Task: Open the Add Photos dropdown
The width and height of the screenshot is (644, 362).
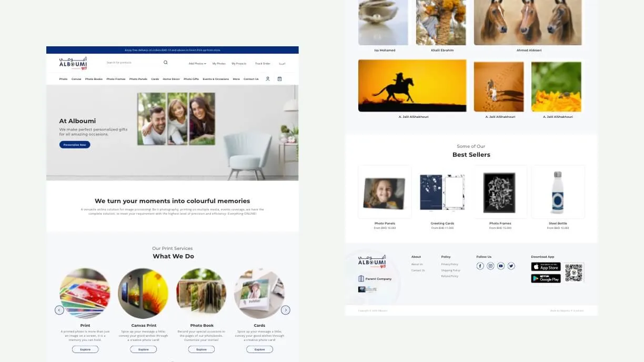Action: pyautogui.click(x=197, y=63)
